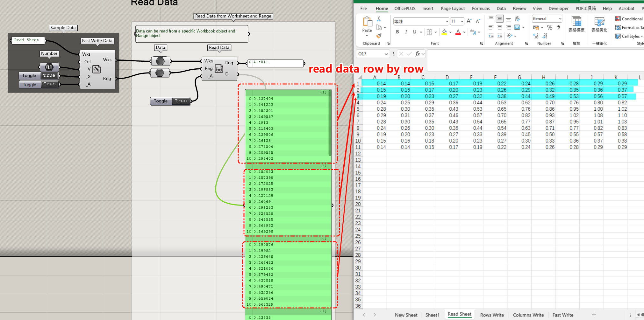The width and height of the screenshot is (644, 320).
Task: Open Alignment dialog launcher
Action: [526, 44]
